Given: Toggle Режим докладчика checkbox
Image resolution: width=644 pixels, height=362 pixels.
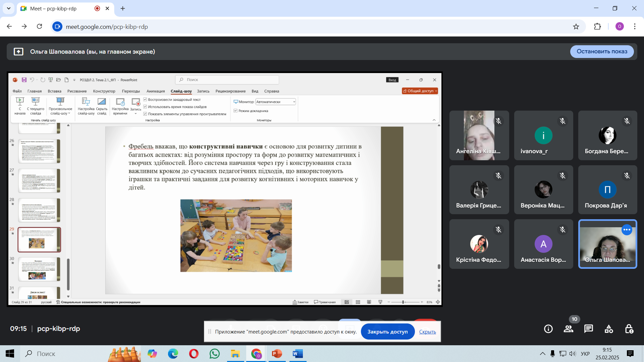Looking at the screenshot, I should [235, 111].
